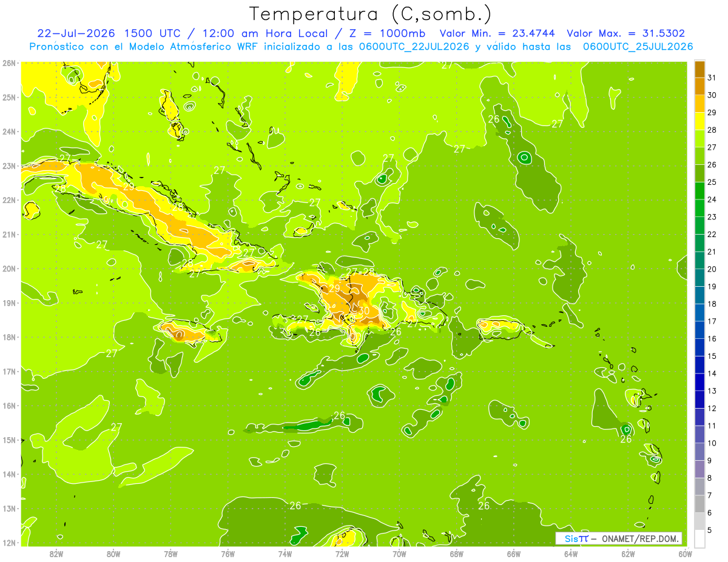The width and height of the screenshot is (728, 562).
Task: Click the legend scale value '20'
Action: pos(712,269)
